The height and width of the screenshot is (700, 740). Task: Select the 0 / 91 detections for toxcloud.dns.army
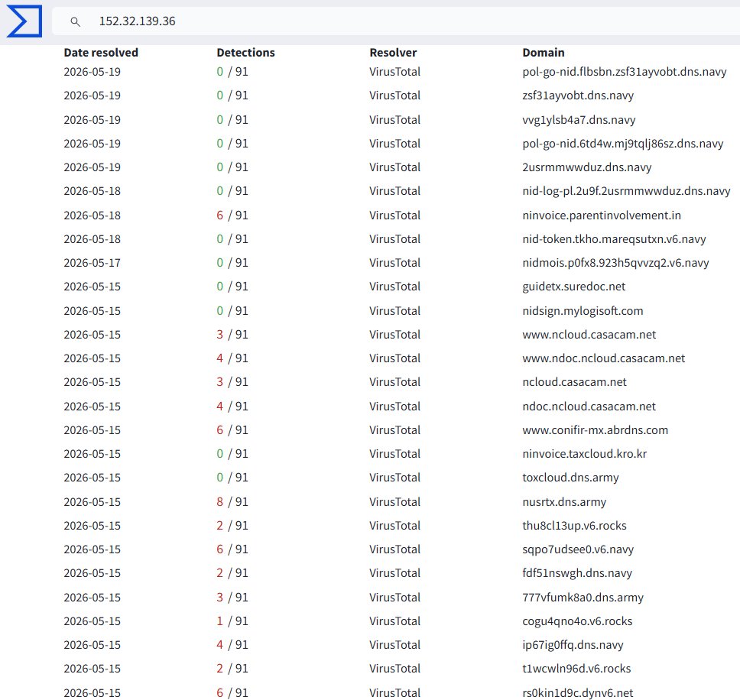(x=232, y=478)
